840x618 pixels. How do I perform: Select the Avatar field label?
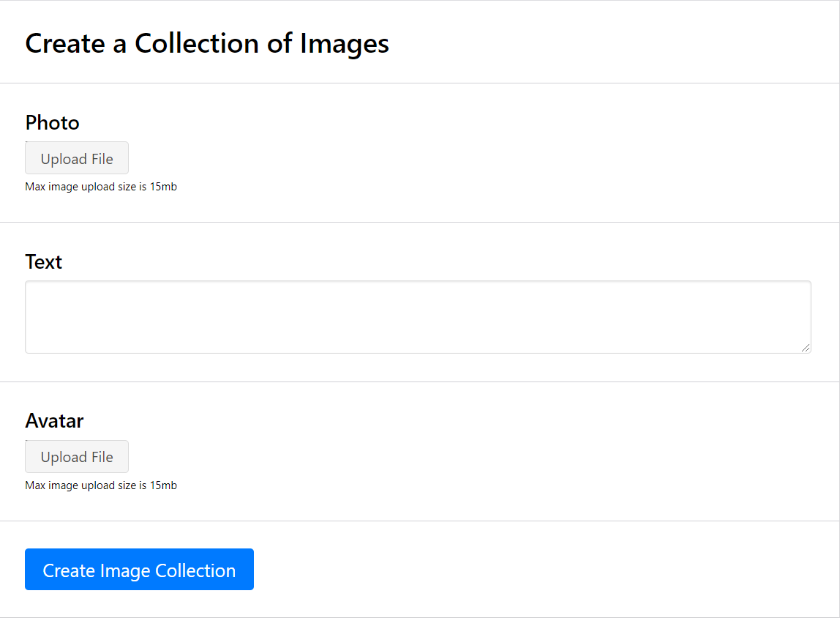(x=54, y=420)
